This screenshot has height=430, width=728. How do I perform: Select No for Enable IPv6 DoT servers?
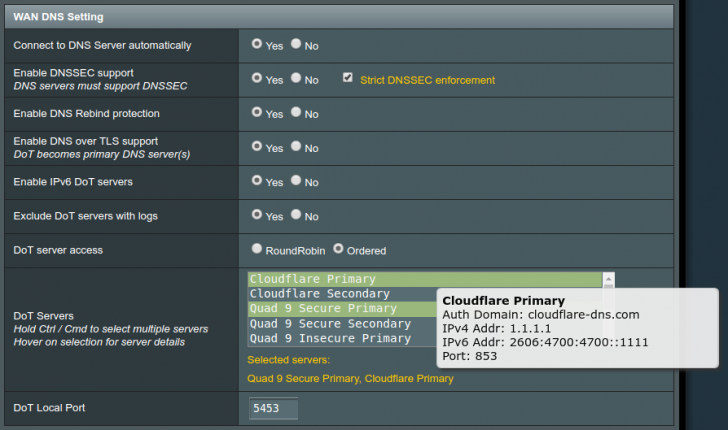pyautogui.click(x=296, y=181)
